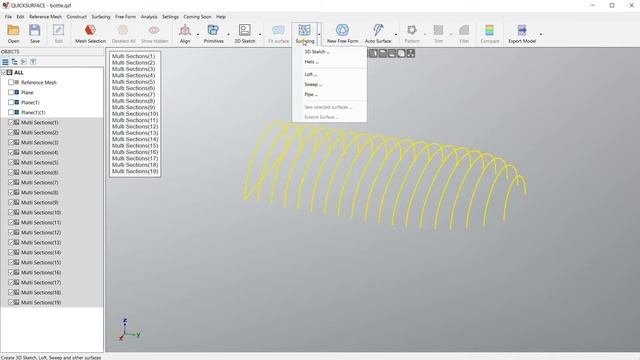The height and width of the screenshot is (360, 640).
Task: Open the Coming Soon menu
Action: click(197, 17)
